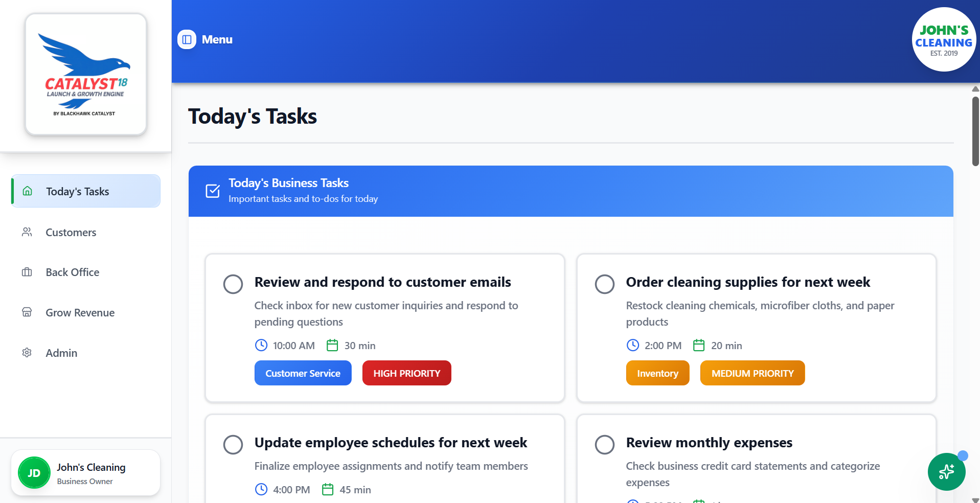Open Admin in the sidebar menu
The width and height of the screenshot is (980, 503).
coord(61,353)
